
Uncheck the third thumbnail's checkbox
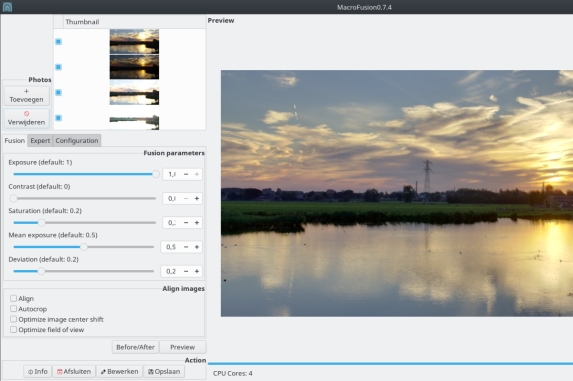tap(58, 92)
